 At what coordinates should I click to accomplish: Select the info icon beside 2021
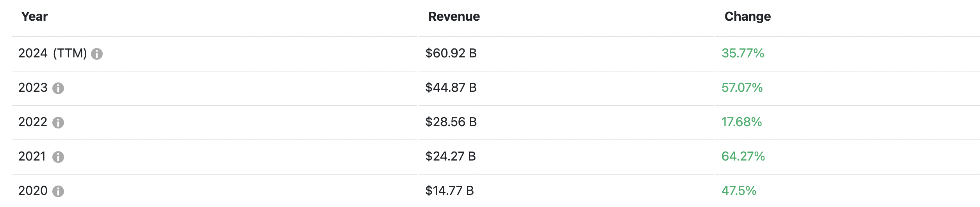(58, 157)
